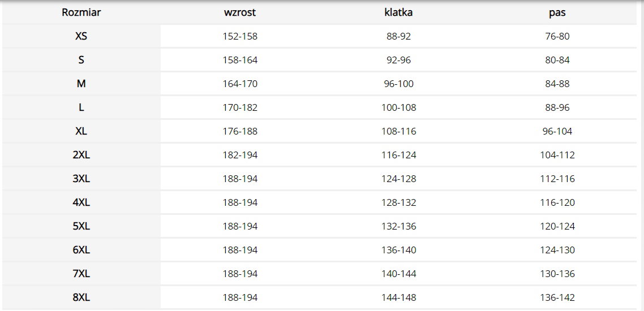The image size is (644, 311).
Task: Select the 6XL size label
Action: click(x=81, y=250)
